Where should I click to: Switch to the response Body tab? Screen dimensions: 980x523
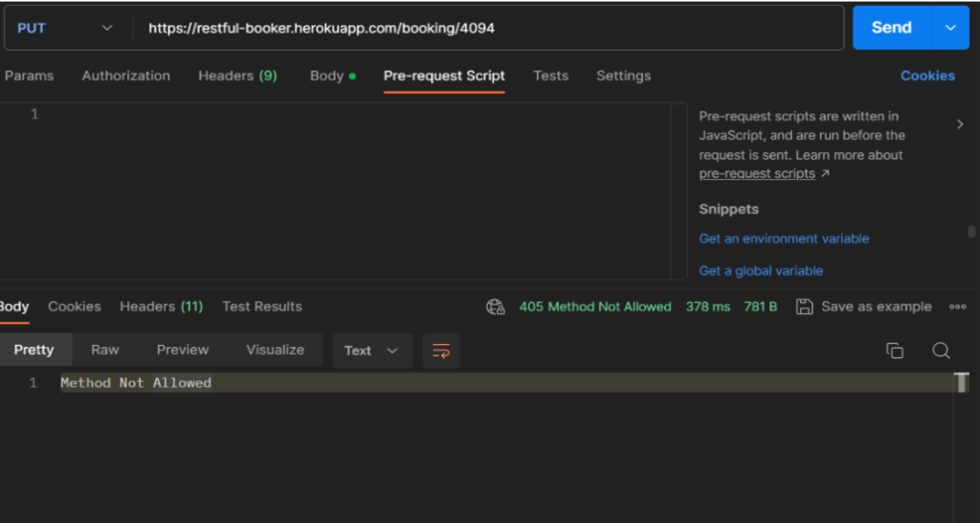pyautogui.click(x=13, y=307)
